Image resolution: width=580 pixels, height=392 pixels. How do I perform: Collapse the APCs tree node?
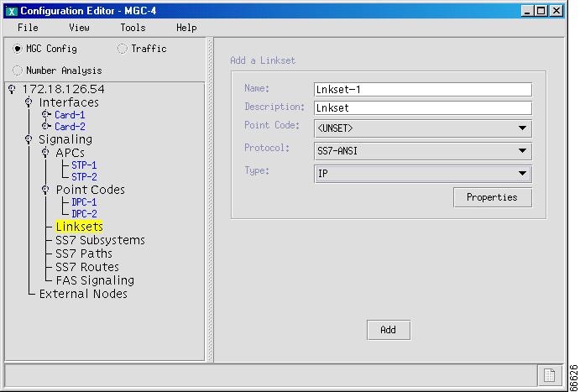(45, 153)
